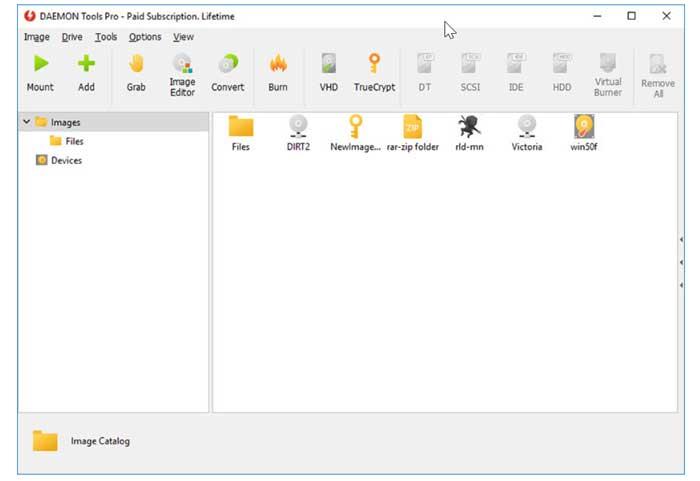This screenshot has width=700, height=481.
Task: Select the rar-zip folder archive
Action: click(x=412, y=133)
